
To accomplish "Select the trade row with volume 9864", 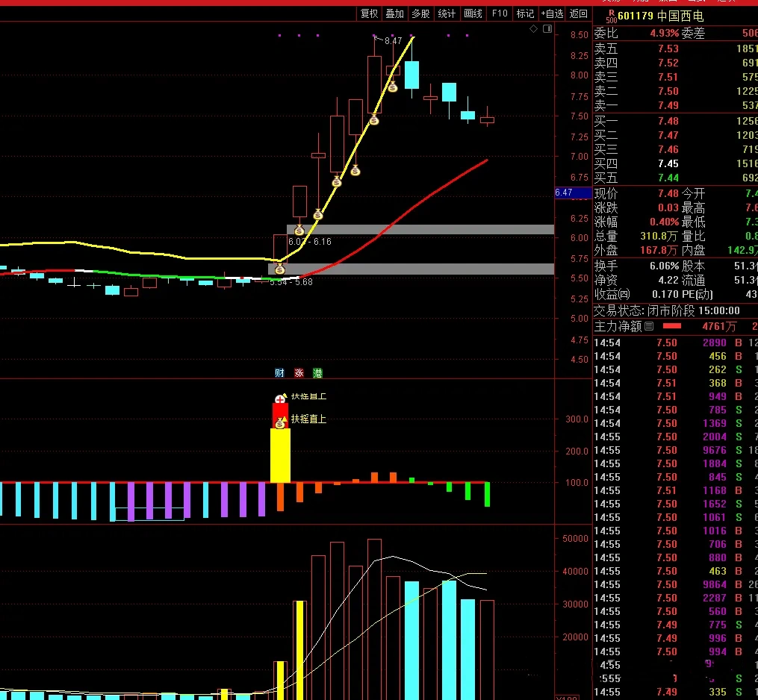I will tap(675, 584).
